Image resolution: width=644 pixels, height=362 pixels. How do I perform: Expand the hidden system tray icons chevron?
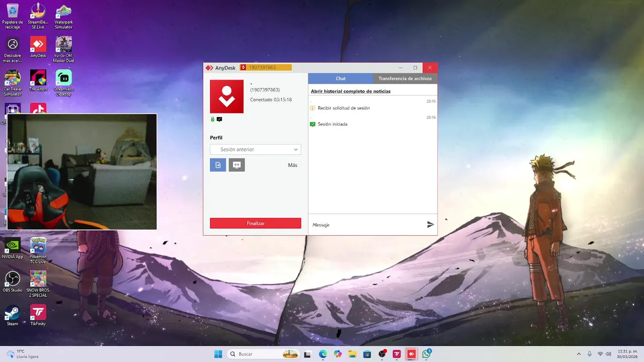coord(579,354)
